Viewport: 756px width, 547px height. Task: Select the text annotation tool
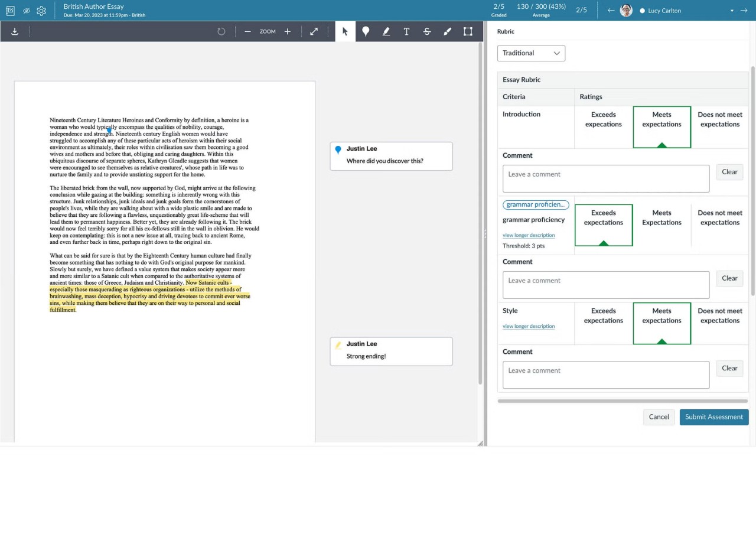tap(406, 31)
